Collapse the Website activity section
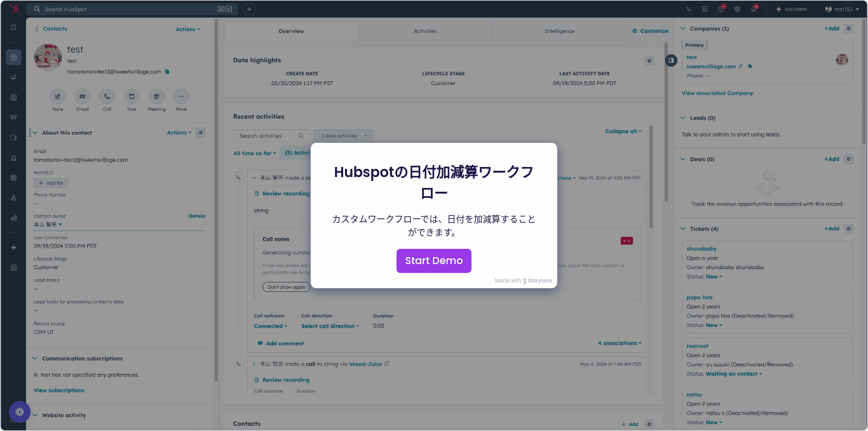This screenshot has width=868, height=431. coord(36,415)
